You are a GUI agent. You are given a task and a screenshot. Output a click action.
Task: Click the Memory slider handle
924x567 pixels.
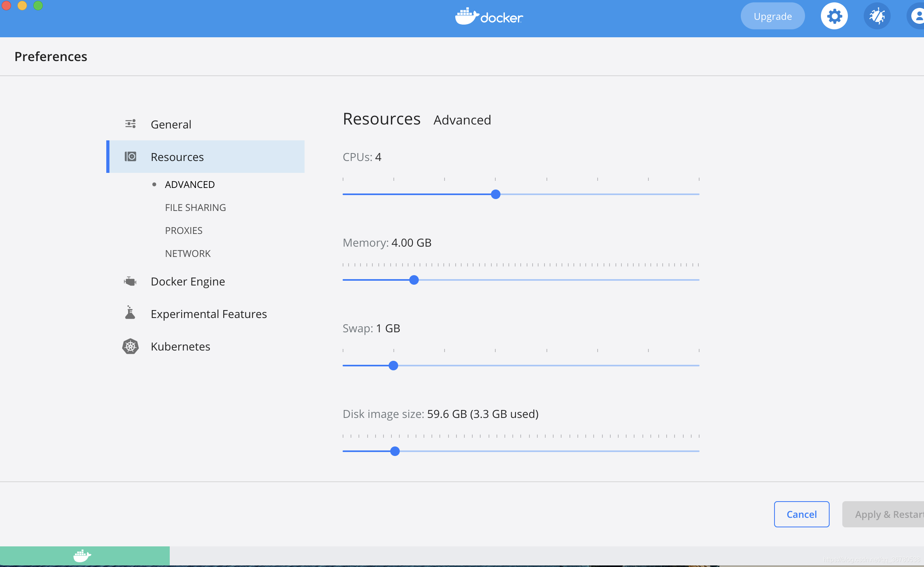(414, 280)
